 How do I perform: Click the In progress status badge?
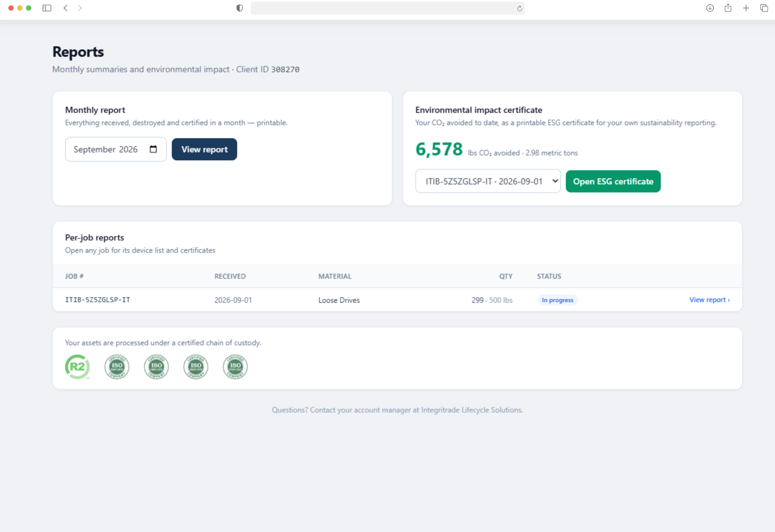[558, 300]
